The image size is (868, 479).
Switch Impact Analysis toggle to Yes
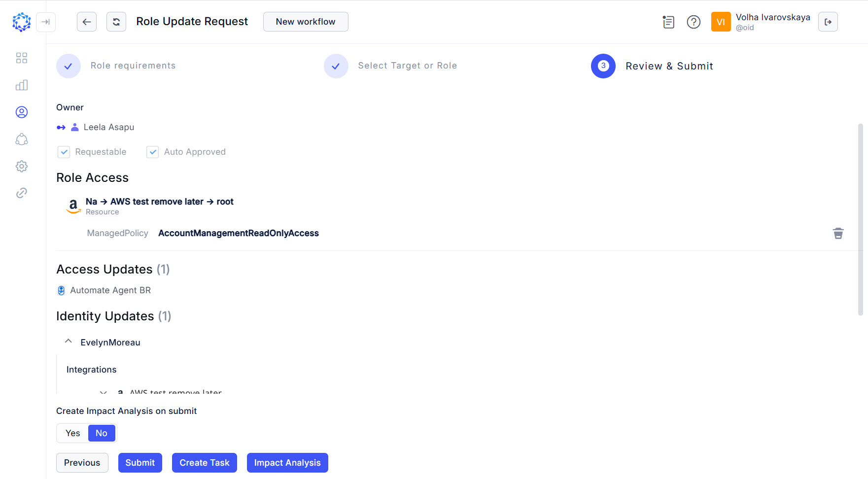(x=72, y=433)
